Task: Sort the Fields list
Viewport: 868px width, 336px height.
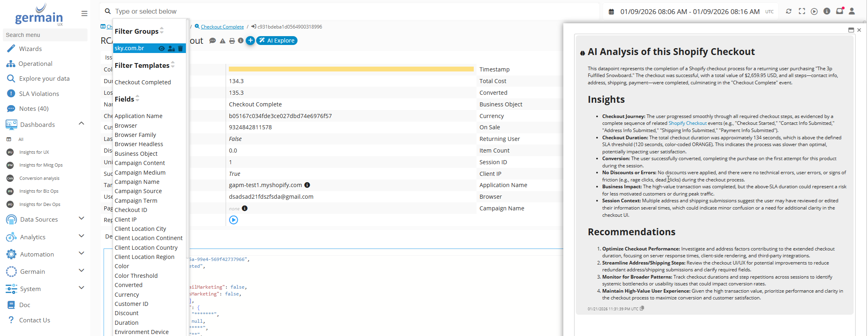Action: 137,98
